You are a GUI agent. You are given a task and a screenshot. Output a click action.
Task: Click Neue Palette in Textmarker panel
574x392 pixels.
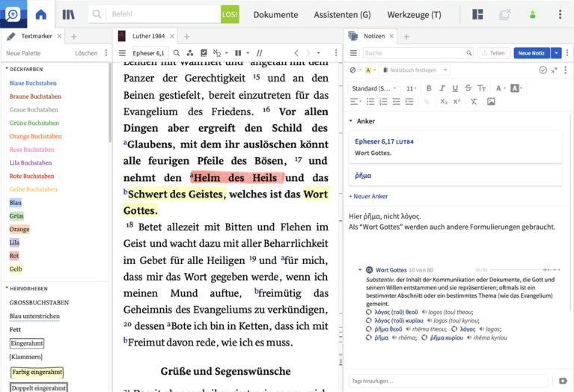(x=23, y=53)
